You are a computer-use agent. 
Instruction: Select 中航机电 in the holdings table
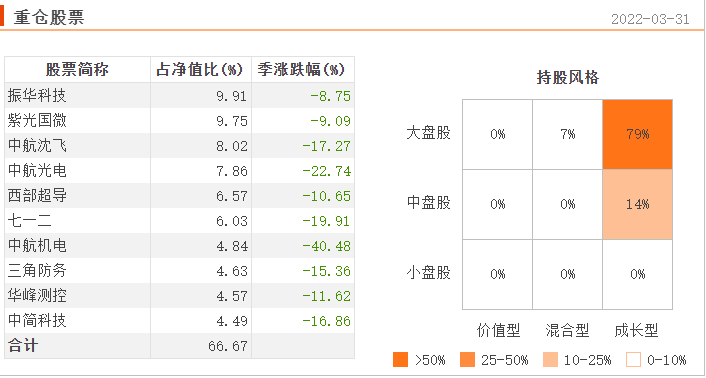[x=37, y=246]
